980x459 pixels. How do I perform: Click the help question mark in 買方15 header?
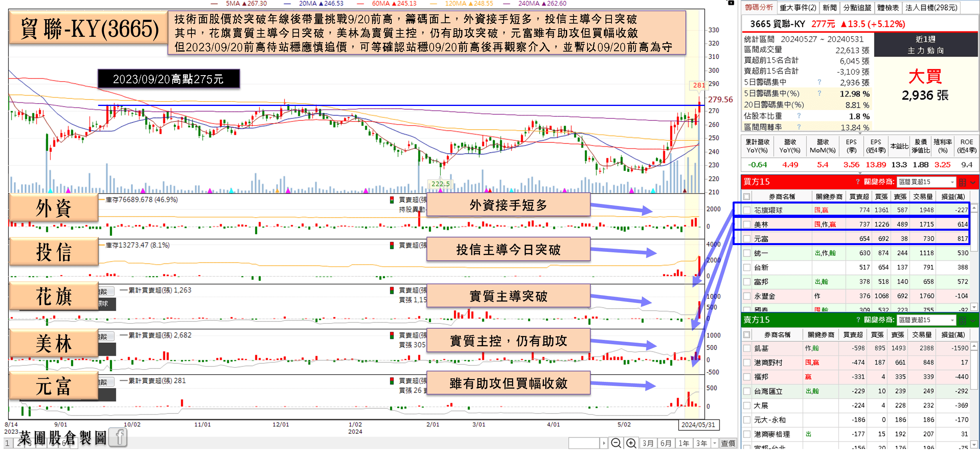(x=858, y=182)
